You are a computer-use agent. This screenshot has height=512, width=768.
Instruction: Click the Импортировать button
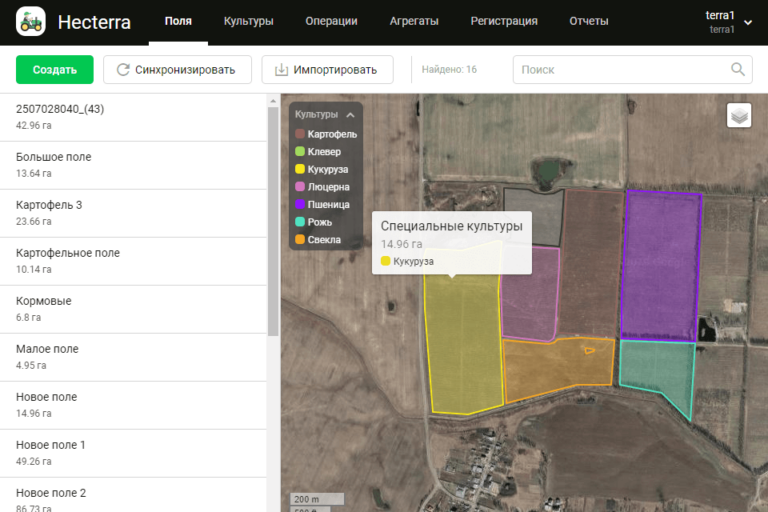pyautogui.click(x=327, y=70)
